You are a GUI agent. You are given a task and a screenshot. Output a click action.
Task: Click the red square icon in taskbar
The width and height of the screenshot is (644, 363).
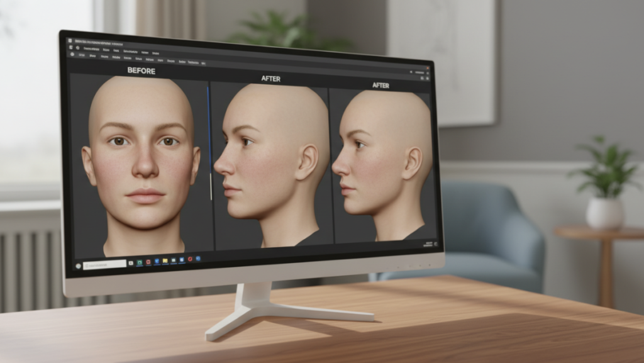tap(148, 262)
